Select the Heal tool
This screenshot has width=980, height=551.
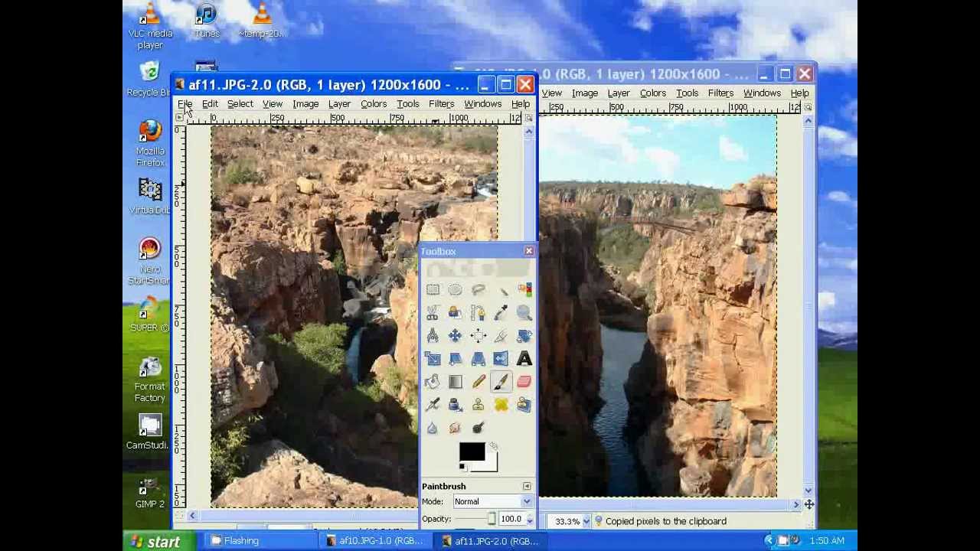[501, 405]
